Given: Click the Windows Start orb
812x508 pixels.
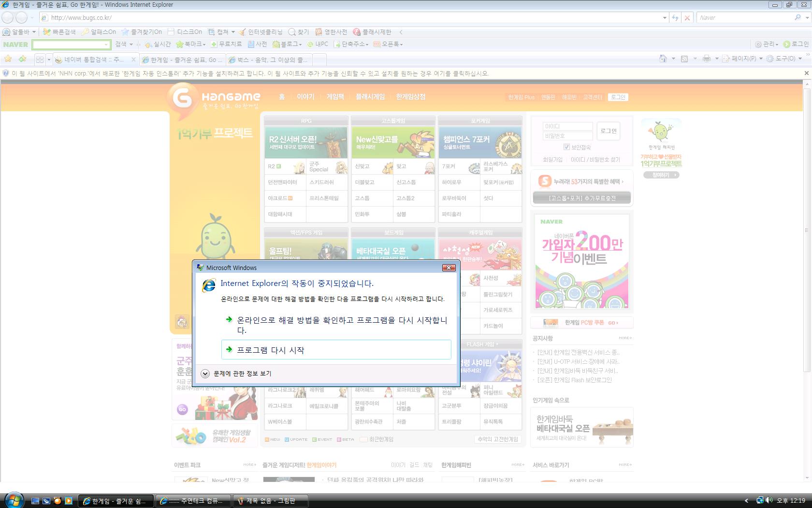Looking at the screenshot, I should pos(13,500).
